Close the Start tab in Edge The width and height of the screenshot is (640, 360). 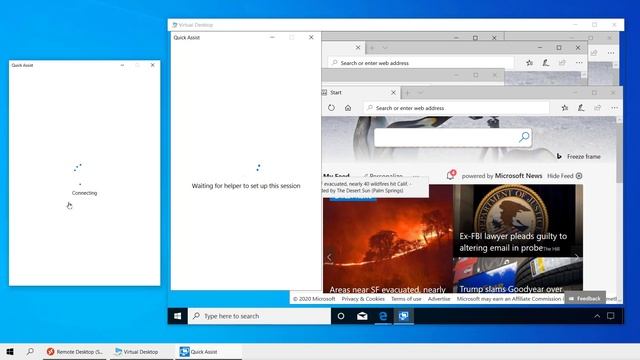coord(393,93)
